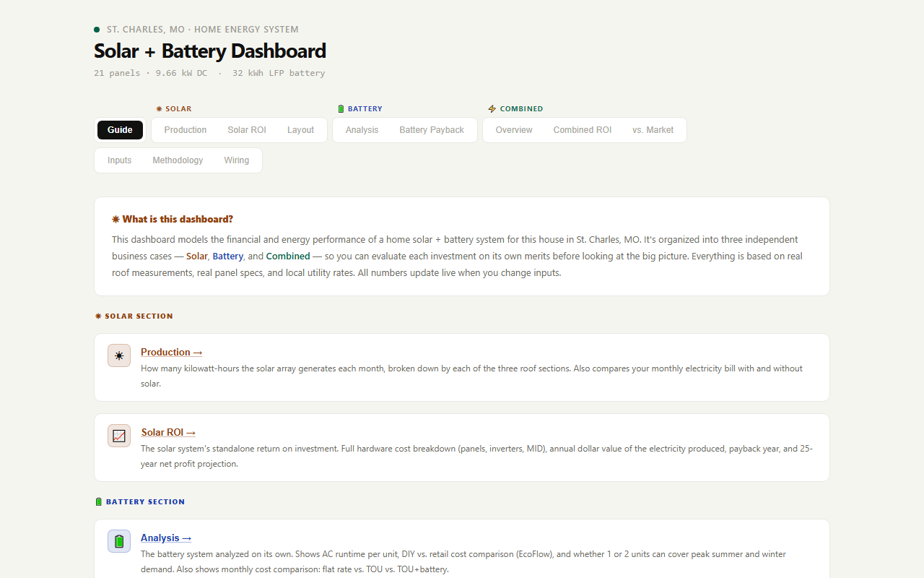Follow the Production → link
924x578 pixels.
[172, 353]
